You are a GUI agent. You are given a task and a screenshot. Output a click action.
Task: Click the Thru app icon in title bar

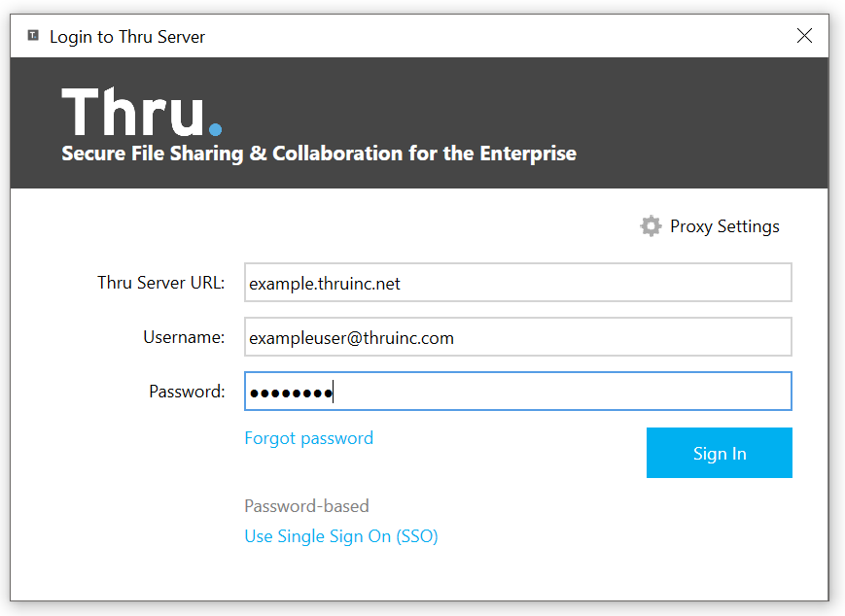33,36
